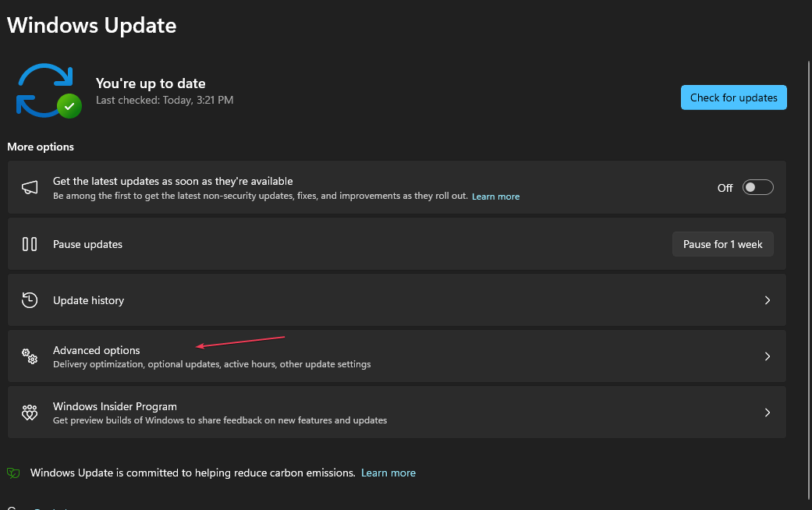Click Delivery optimization, optional updates description
Screen dimensions: 812x510
coord(212,364)
